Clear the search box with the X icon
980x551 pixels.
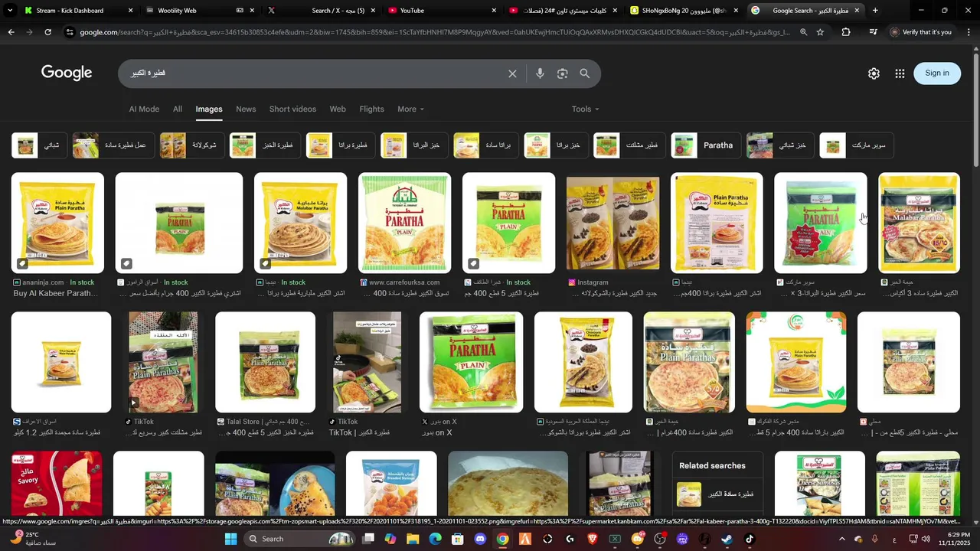pyautogui.click(x=512, y=73)
